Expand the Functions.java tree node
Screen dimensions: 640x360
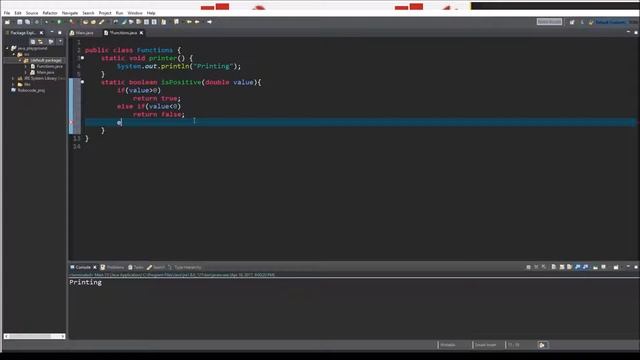click(26, 66)
